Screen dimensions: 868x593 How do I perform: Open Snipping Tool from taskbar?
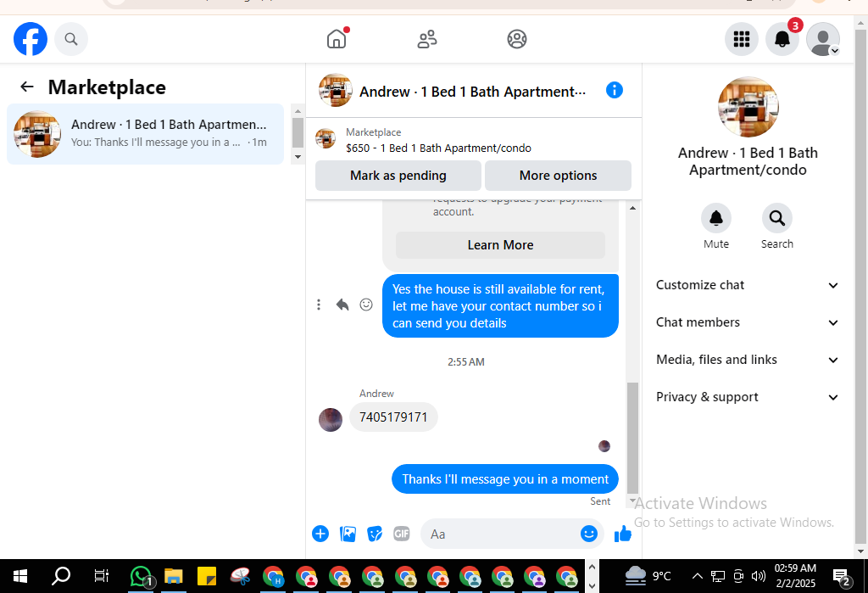pyautogui.click(x=240, y=576)
